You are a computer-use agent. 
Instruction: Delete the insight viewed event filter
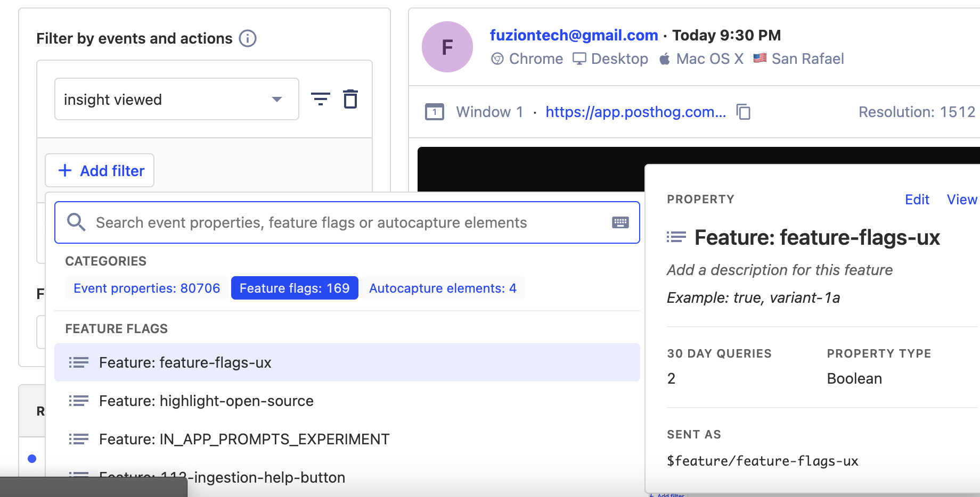(350, 98)
